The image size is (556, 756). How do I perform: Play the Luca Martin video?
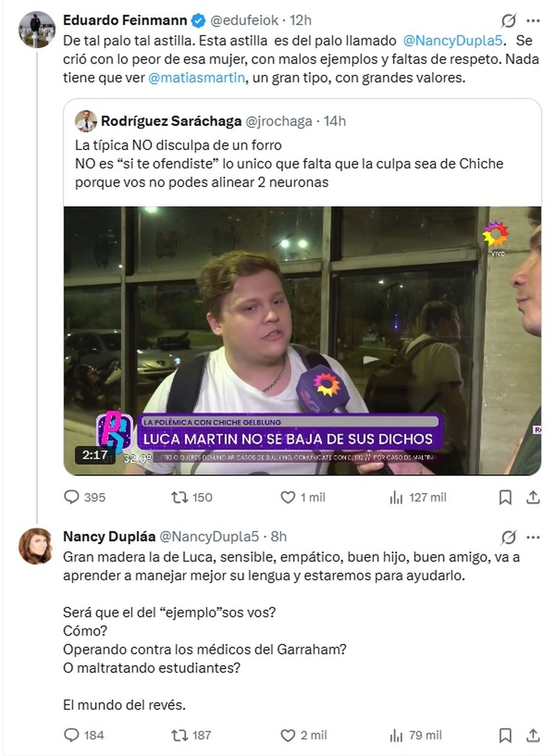tap(302, 341)
